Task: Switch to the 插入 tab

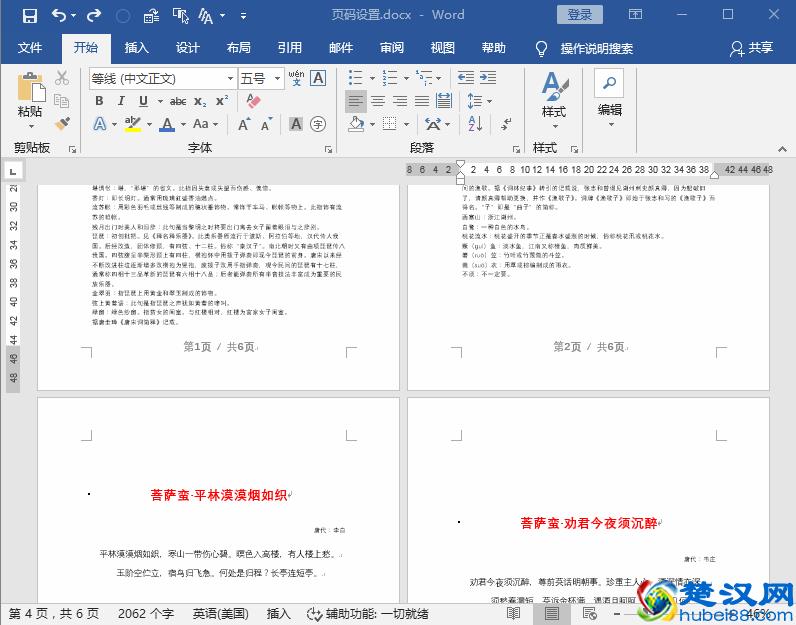Action: (137, 48)
